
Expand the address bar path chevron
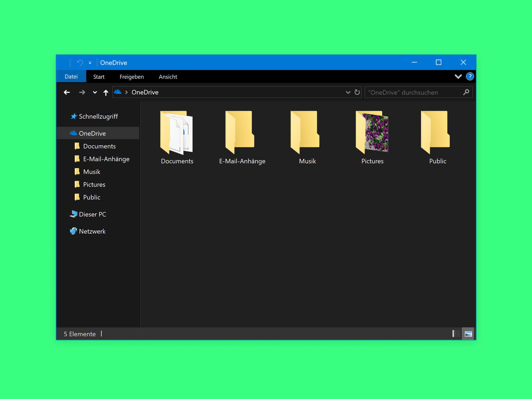point(126,92)
